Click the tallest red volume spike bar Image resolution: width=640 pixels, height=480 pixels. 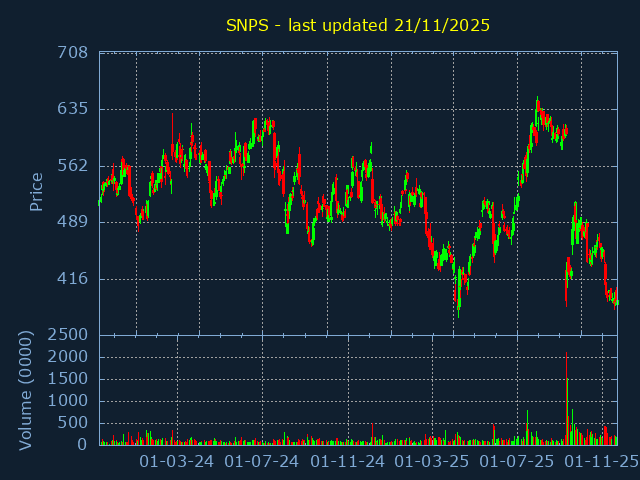pos(566,400)
